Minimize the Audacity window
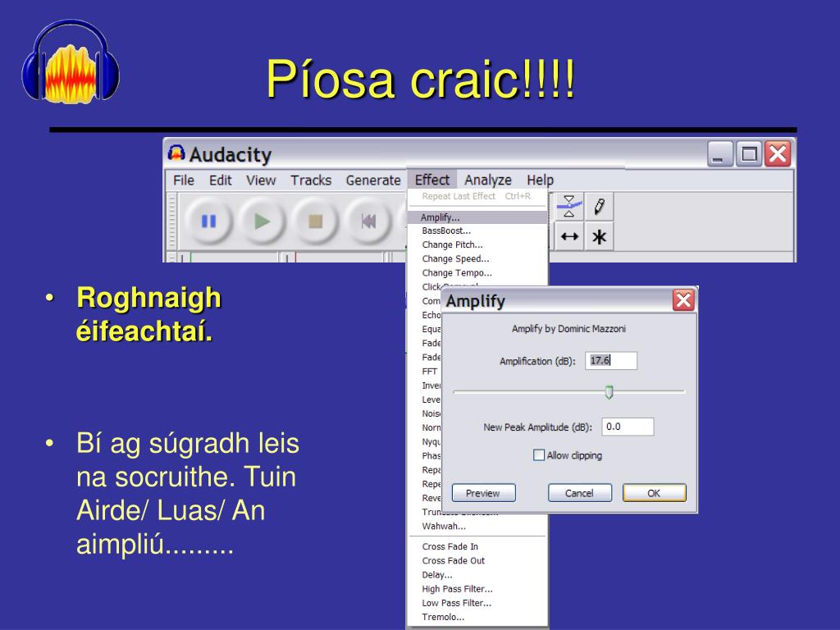This screenshot has height=630, width=840. point(719,154)
